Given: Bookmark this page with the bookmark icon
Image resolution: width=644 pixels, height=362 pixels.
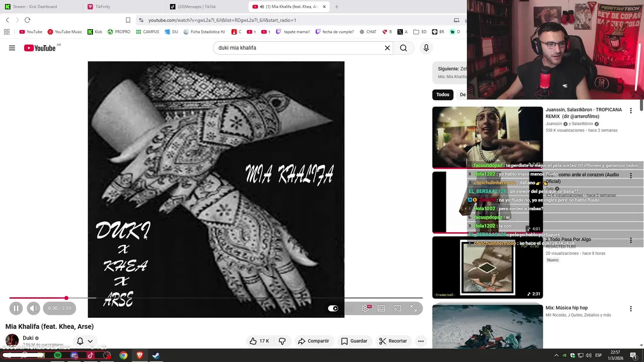Looking at the screenshot, I should point(128,20).
